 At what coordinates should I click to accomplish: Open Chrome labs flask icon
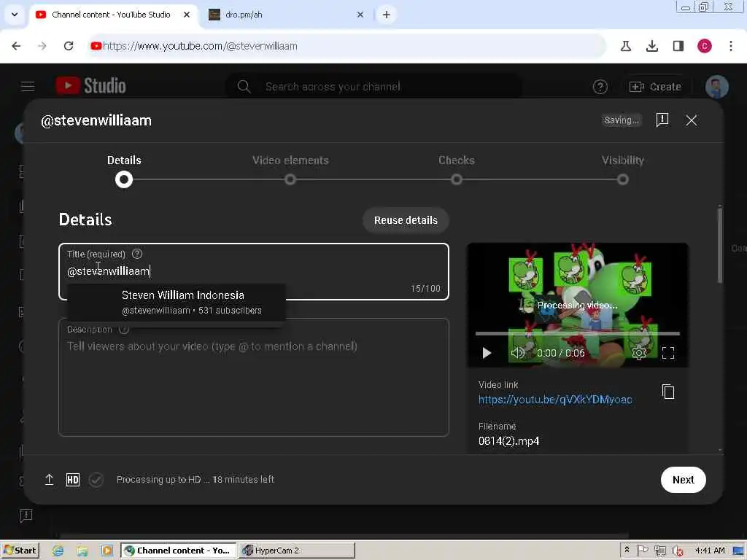tap(625, 46)
